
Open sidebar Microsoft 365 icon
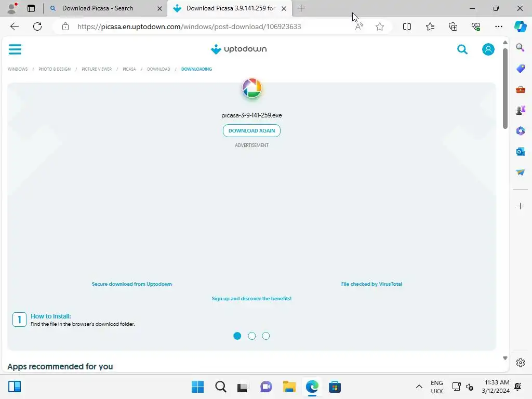[520, 130]
